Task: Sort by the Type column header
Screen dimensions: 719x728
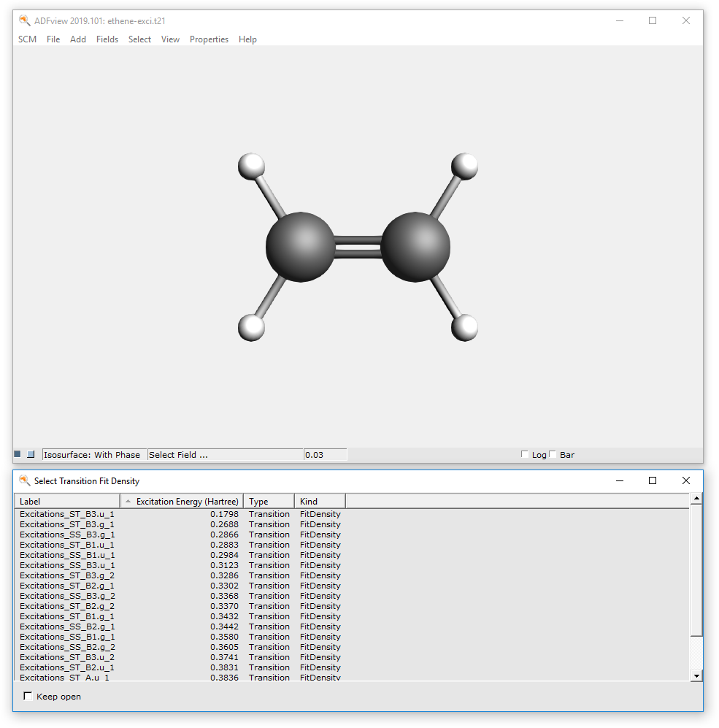Action: [x=269, y=502]
